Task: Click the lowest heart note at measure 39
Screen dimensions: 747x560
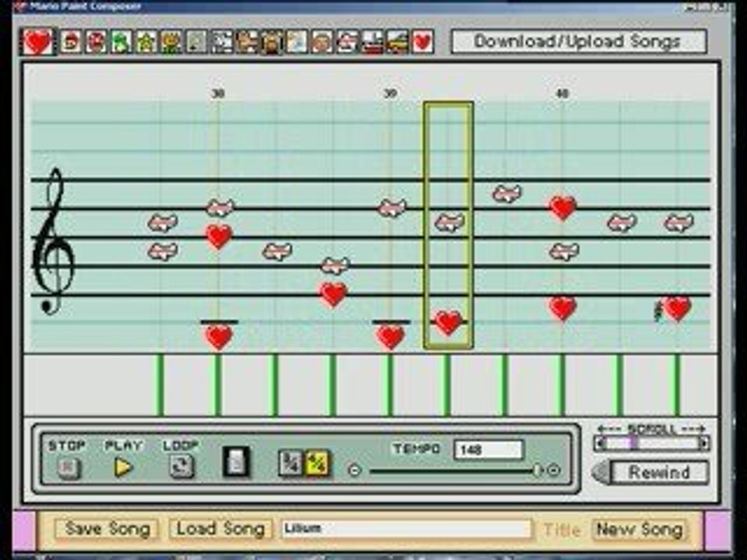Action: [391, 337]
